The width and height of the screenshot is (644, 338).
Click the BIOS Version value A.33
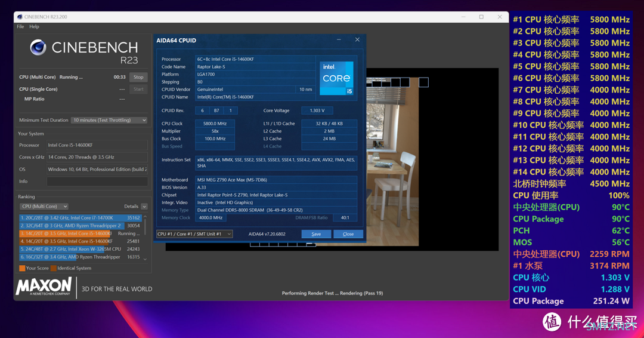(276, 188)
